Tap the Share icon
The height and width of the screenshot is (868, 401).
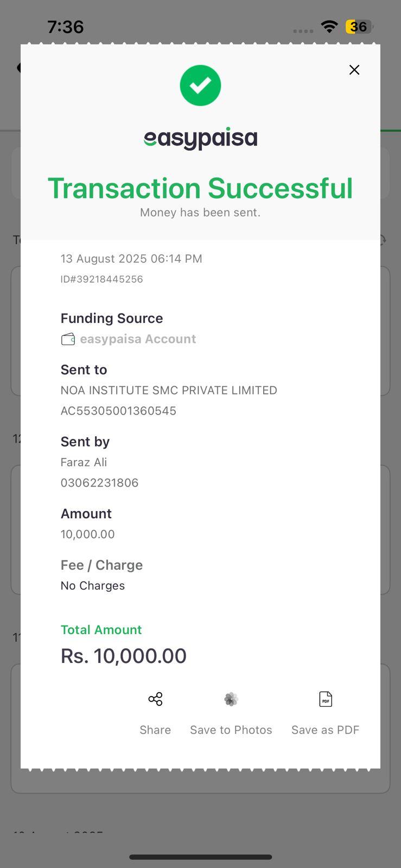[x=155, y=699]
